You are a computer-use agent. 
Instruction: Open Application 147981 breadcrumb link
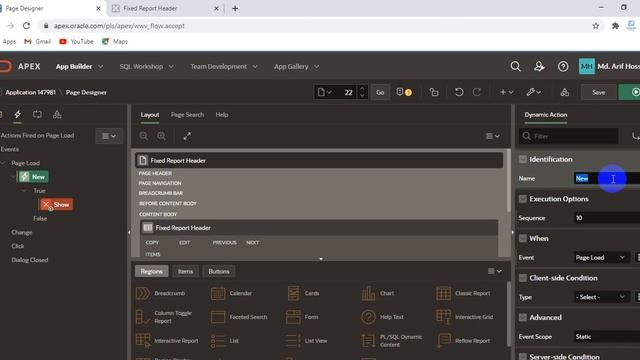click(31, 92)
